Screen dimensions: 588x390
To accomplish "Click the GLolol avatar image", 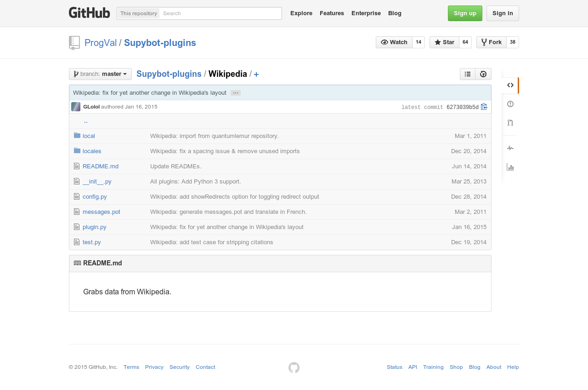I will point(76,107).
